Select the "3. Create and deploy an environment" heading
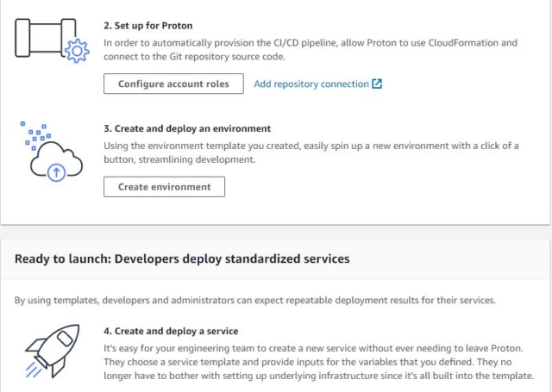The height and width of the screenshot is (392, 552). [x=187, y=128]
